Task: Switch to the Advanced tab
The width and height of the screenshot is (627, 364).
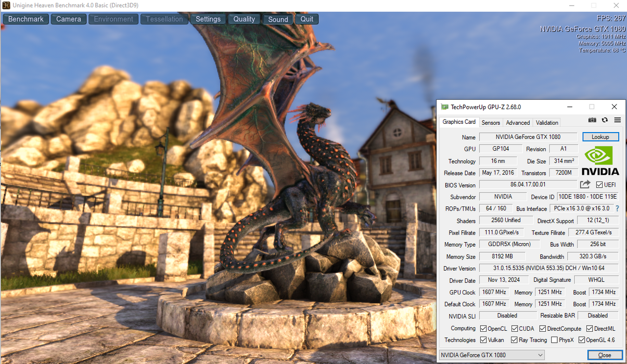Action: point(518,123)
